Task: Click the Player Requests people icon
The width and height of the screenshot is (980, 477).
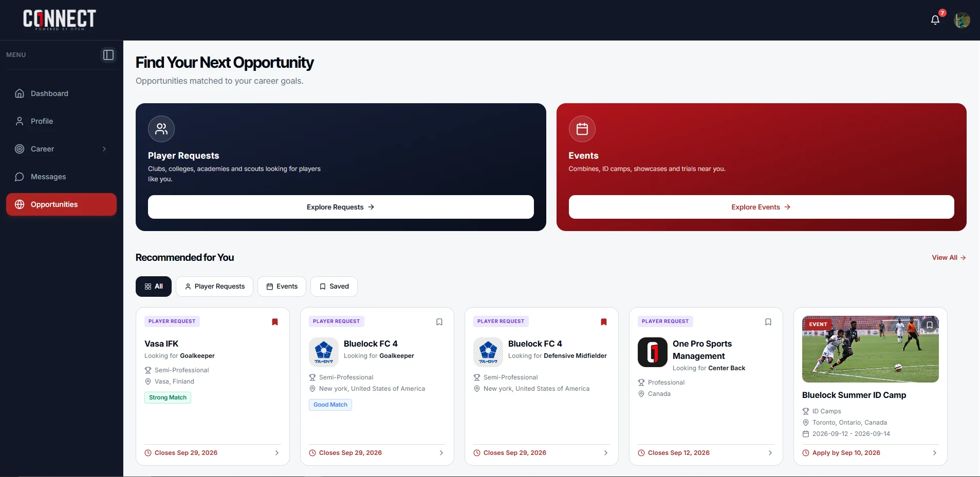Action: [x=161, y=129]
